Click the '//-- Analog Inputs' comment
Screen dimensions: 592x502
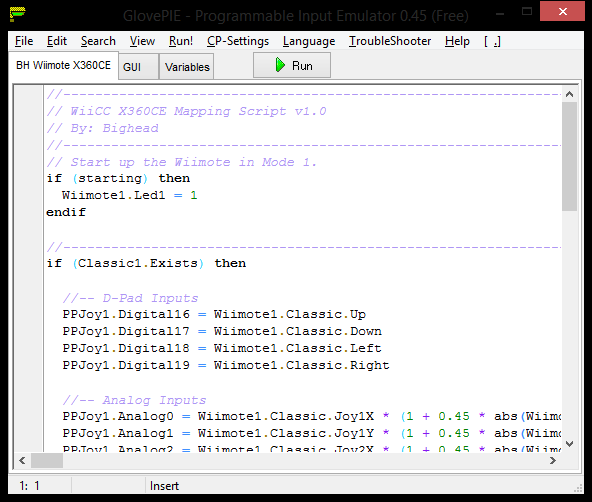pyautogui.click(x=134, y=400)
